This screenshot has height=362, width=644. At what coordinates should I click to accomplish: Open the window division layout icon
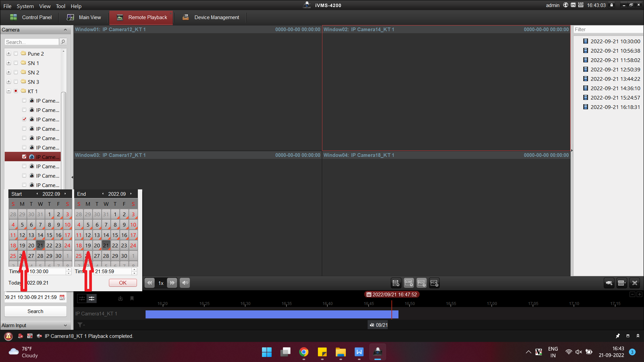622,283
